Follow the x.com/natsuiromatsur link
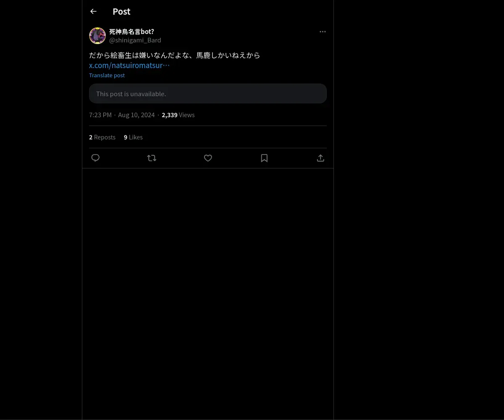Image resolution: width=504 pixels, height=420 pixels. click(x=129, y=65)
